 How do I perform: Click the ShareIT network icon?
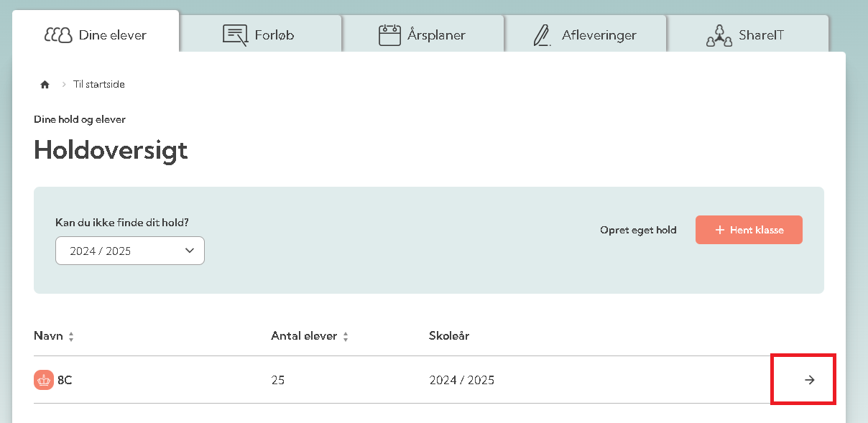tap(719, 34)
